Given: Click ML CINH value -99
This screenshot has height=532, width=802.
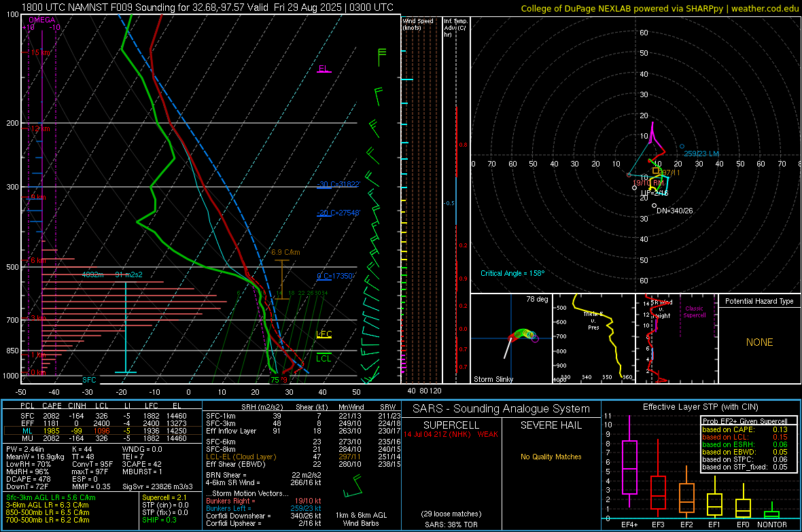Looking at the screenshot, I should (x=76, y=431).
